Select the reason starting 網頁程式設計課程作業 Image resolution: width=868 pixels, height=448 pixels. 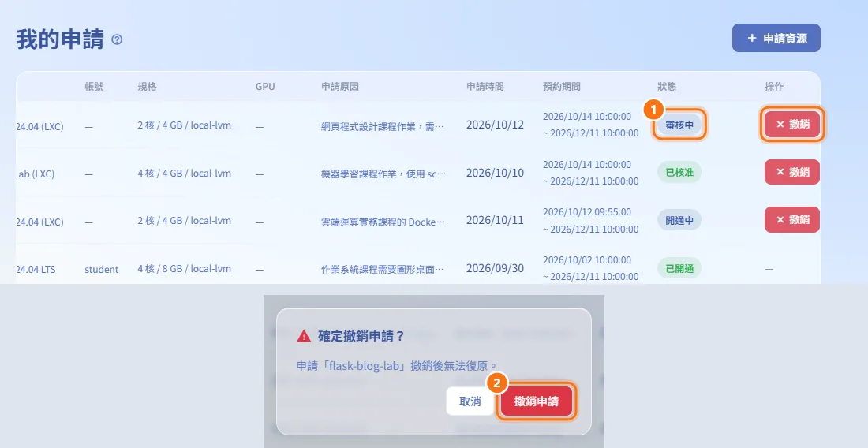click(383, 126)
